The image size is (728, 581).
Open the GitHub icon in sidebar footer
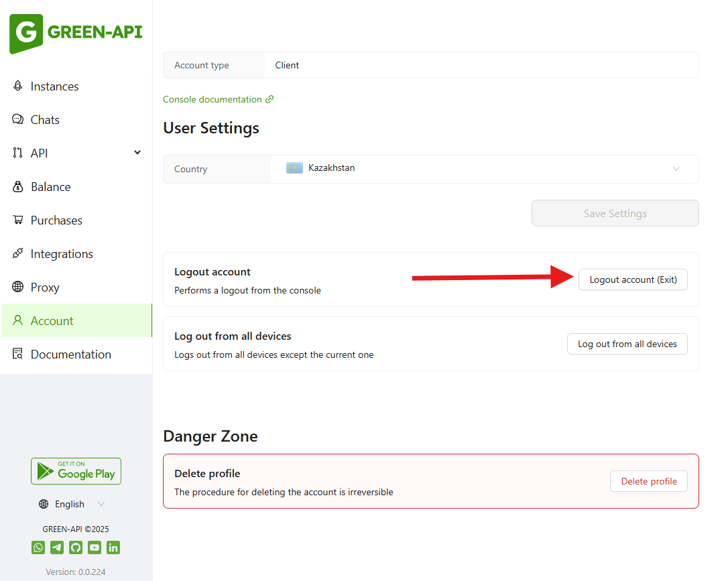[76, 547]
